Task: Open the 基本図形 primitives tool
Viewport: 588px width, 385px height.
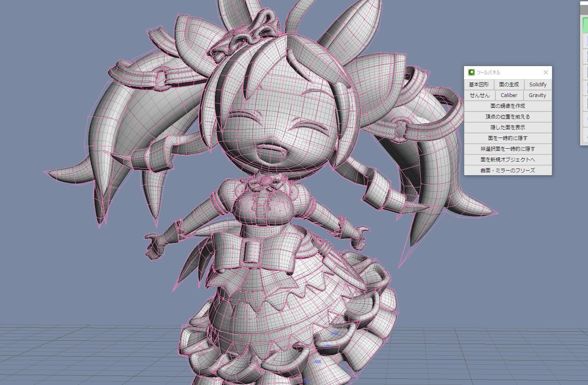Action: 479,85
